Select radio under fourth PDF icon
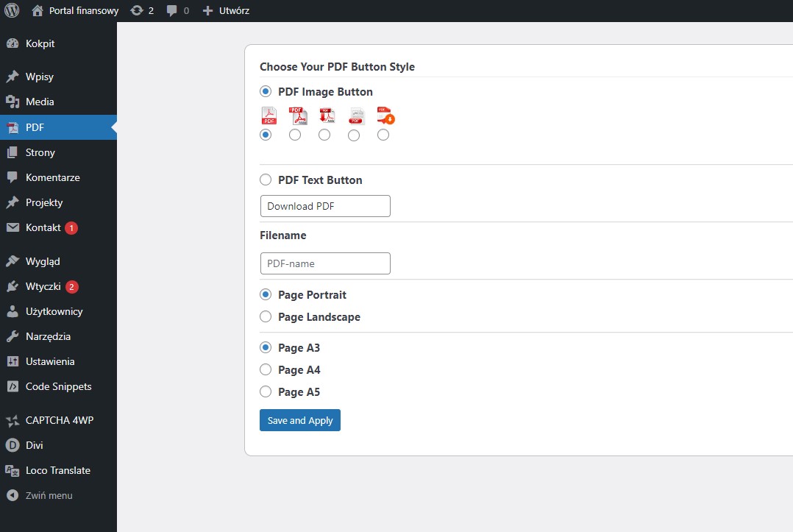 coord(354,135)
